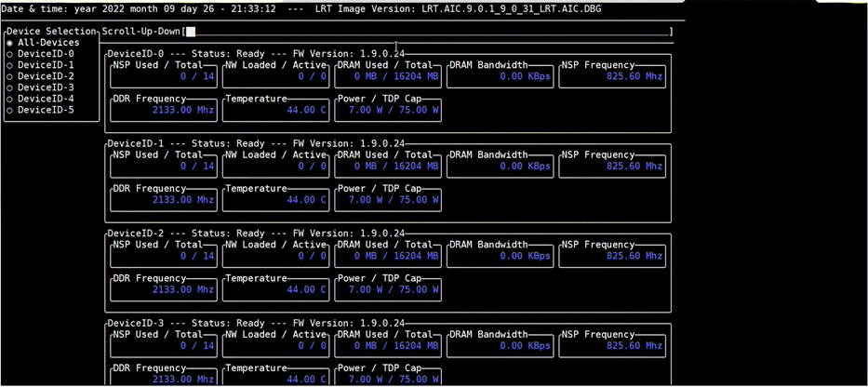Click DeviceID-1 DRAM Bandwidth value
Screen dimensions: 868x387
pyautogui.click(x=526, y=167)
